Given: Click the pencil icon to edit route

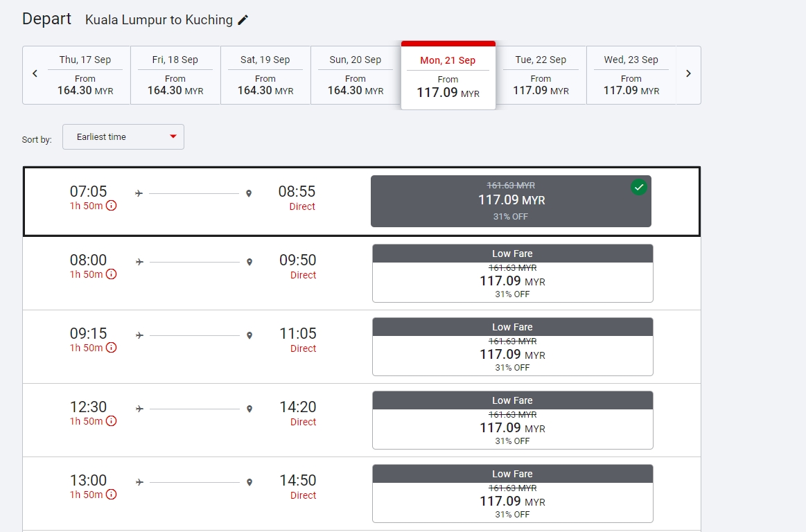Looking at the screenshot, I should [x=243, y=20].
